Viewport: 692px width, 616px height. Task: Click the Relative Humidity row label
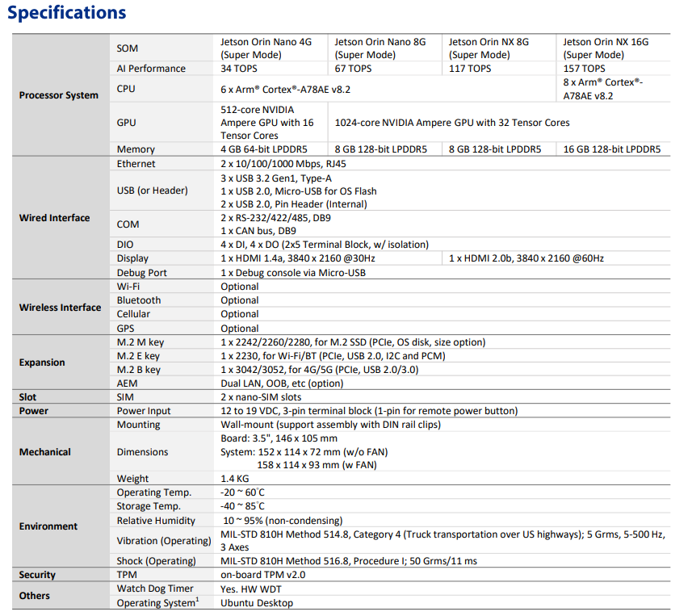click(x=156, y=521)
